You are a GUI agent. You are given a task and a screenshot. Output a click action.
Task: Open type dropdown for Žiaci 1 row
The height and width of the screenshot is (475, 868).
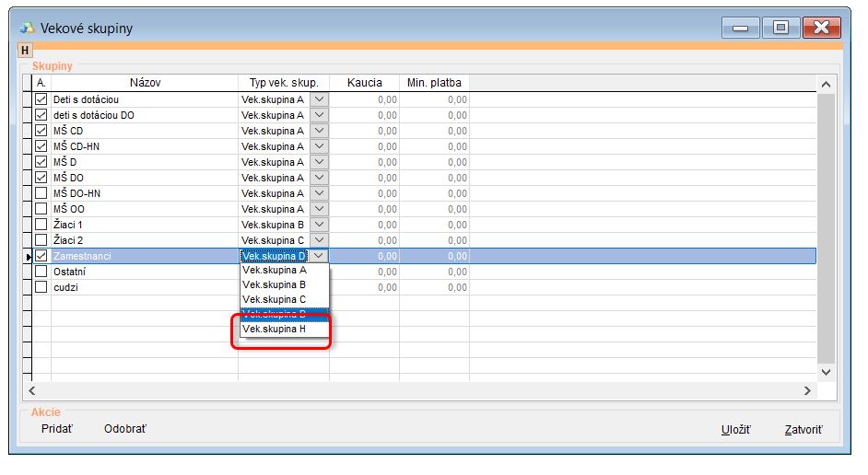click(319, 225)
